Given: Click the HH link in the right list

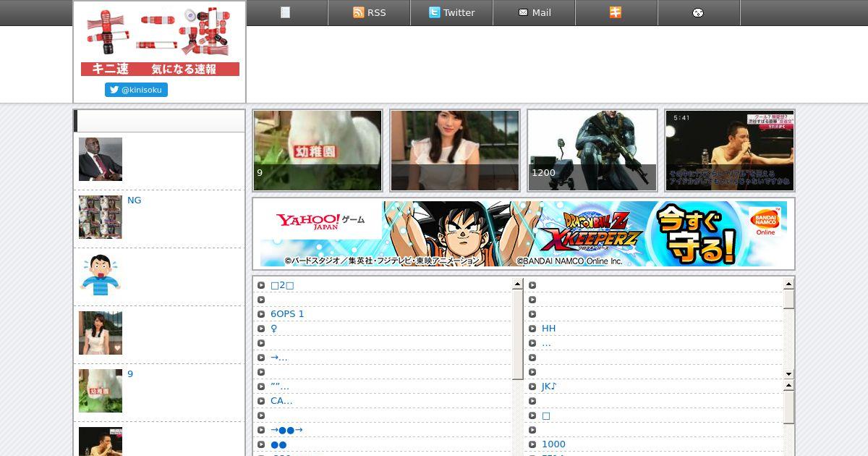Looking at the screenshot, I should click(548, 329).
